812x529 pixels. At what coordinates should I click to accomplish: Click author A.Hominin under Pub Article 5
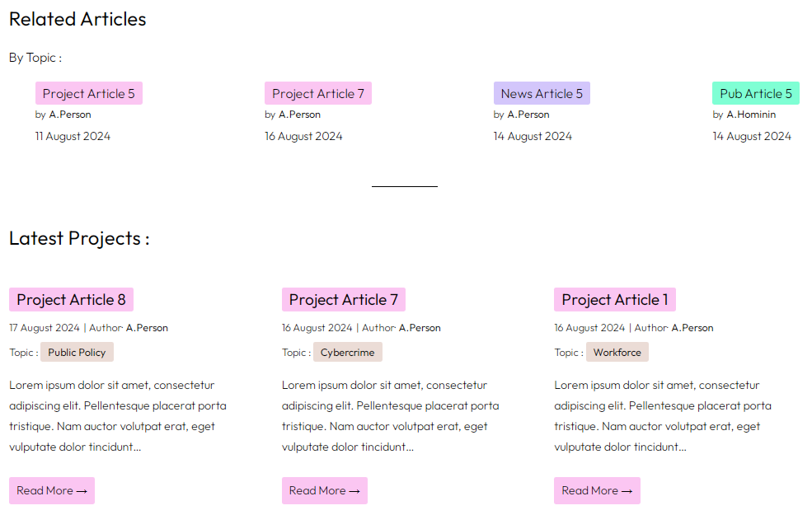tap(751, 115)
